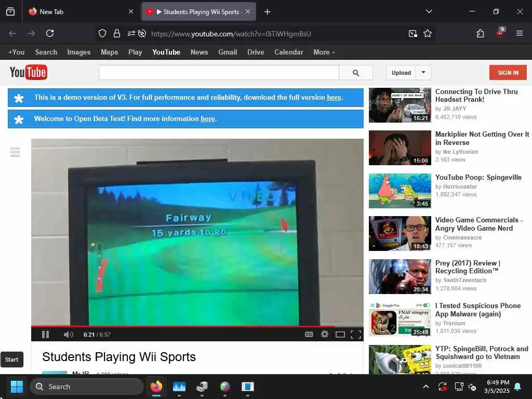Enter fullscreen on the video player
The height and width of the screenshot is (399, 532).
click(x=355, y=335)
